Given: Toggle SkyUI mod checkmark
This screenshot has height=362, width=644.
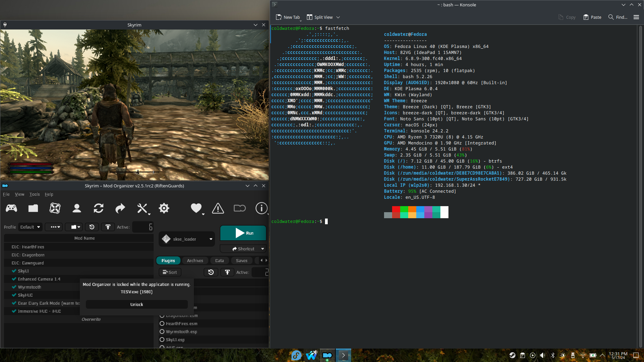Looking at the screenshot, I should [14, 271].
